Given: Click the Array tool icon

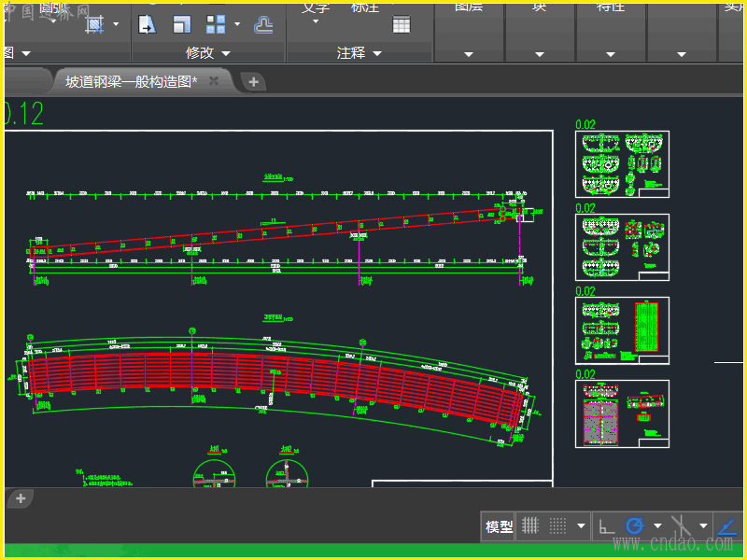Looking at the screenshot, I should click(216, 24).
